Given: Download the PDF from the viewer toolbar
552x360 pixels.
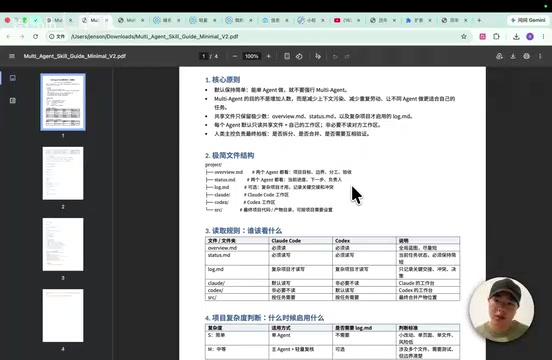Looking at the screenshot, I should click(513, 56).
